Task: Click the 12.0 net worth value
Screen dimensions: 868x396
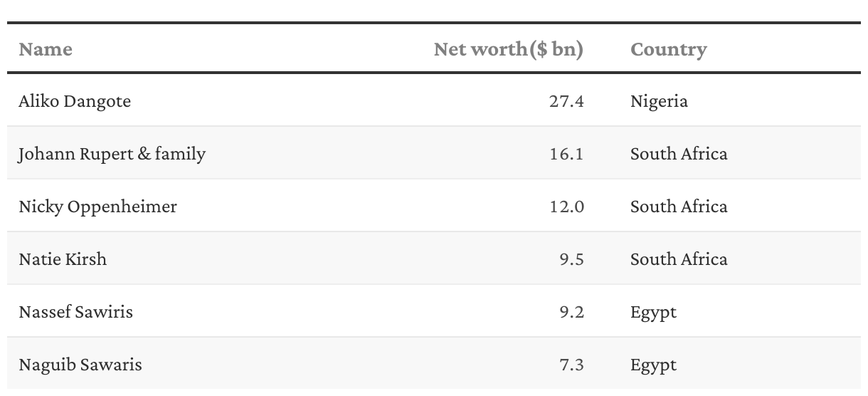Action: tap(566, 207)
